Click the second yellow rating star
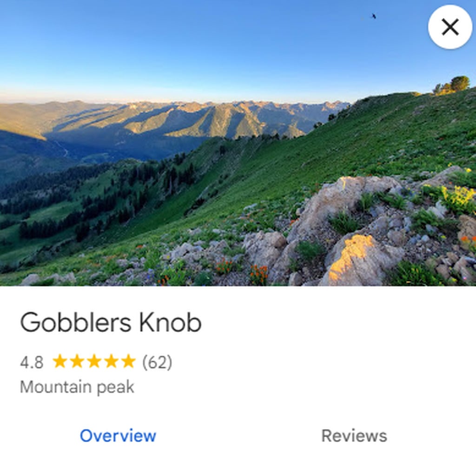The image size is (476, 449). pos(77,361)
